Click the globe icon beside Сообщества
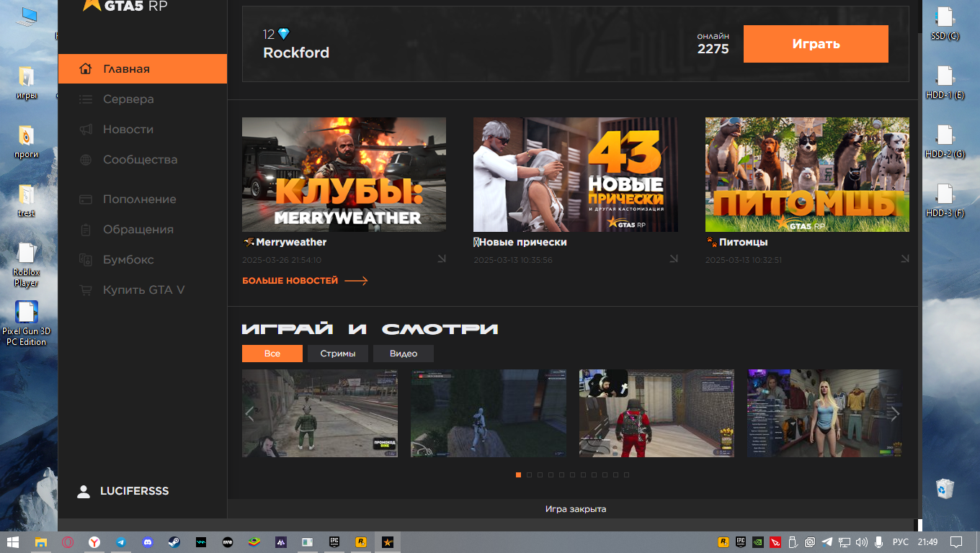Screen dimensions: 980x553 [86, 160]
